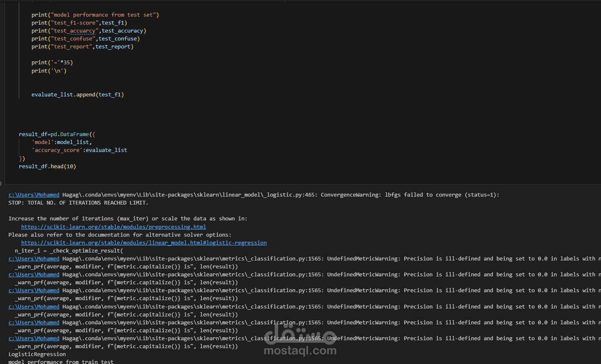
Task: Click the code line print("model performance from test set")
Action: click(95, 15)
